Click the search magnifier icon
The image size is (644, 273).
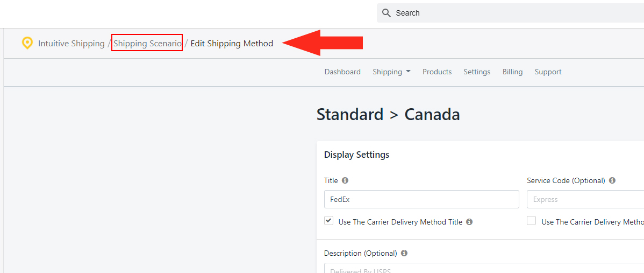pyautogui.click(x=387, y=13)
